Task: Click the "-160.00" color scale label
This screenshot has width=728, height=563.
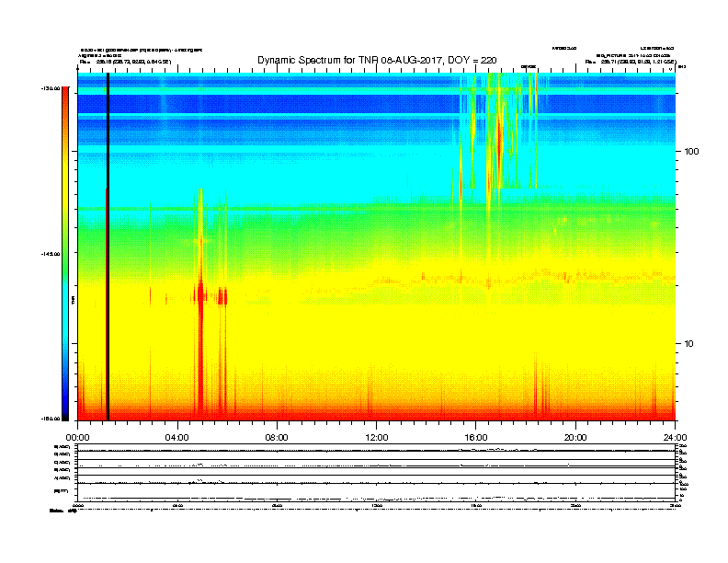Action: click(51, 419)
